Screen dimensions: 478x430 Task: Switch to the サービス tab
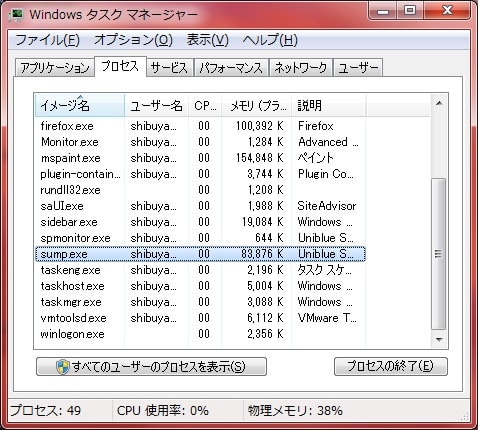(170, 68)
